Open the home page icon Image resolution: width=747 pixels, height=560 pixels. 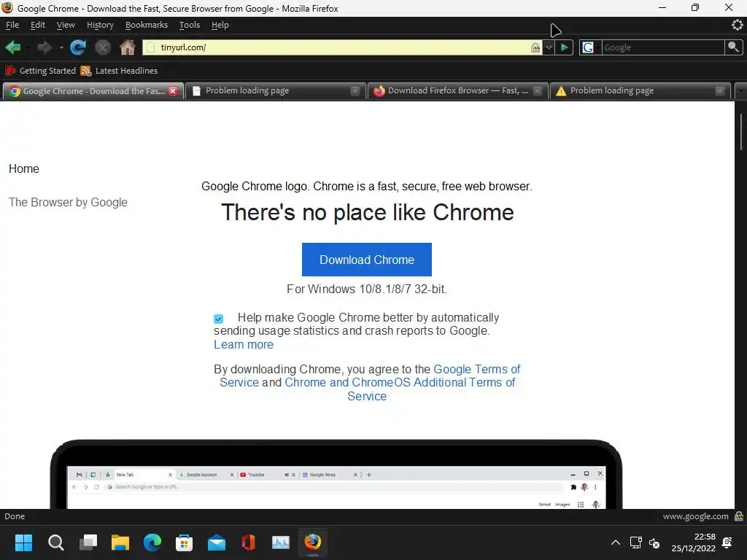[127, 47]
